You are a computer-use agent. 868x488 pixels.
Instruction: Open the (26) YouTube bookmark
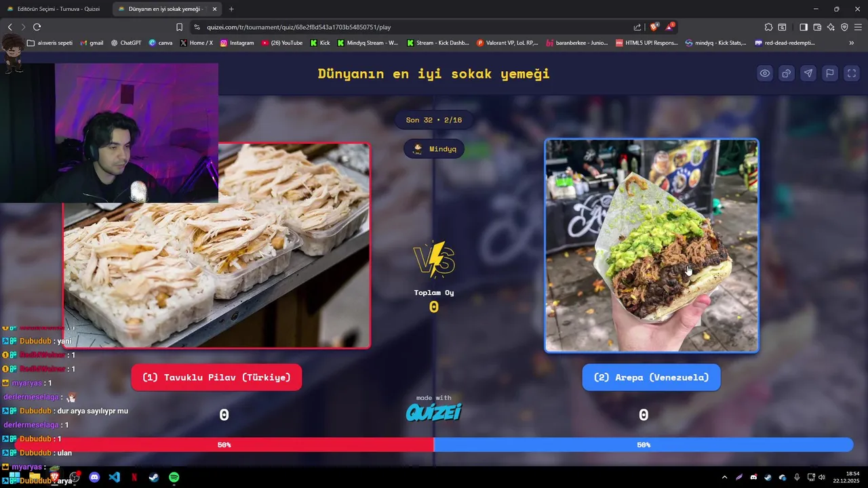click(281, 43)
